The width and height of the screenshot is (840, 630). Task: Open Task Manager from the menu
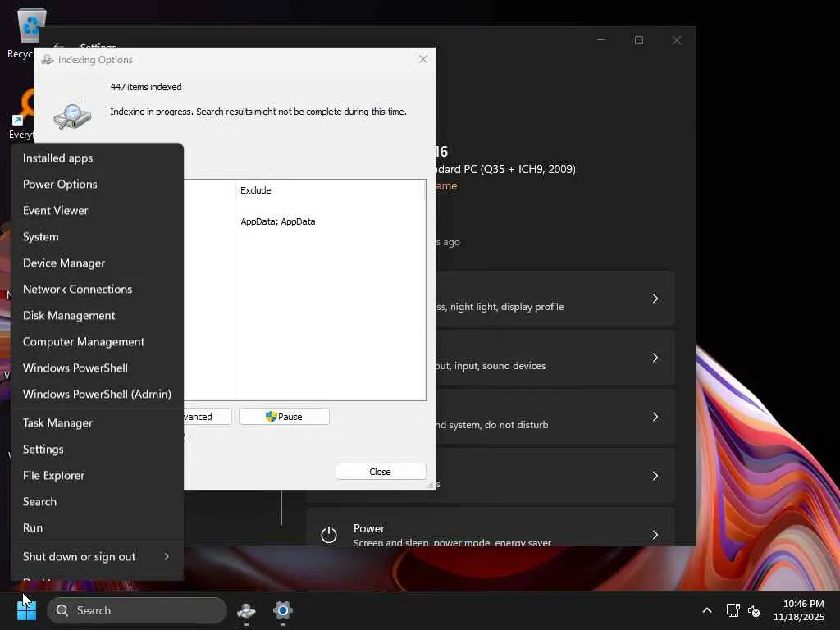pyautogui.click(x=97, y=423)
